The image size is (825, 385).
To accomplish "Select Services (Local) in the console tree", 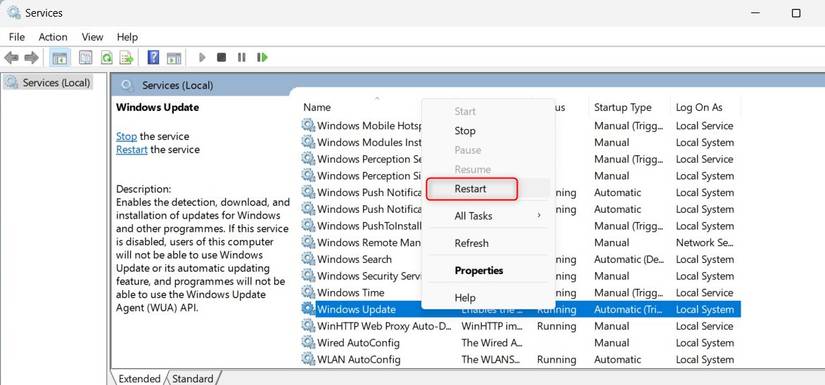I will click(48, 83).
